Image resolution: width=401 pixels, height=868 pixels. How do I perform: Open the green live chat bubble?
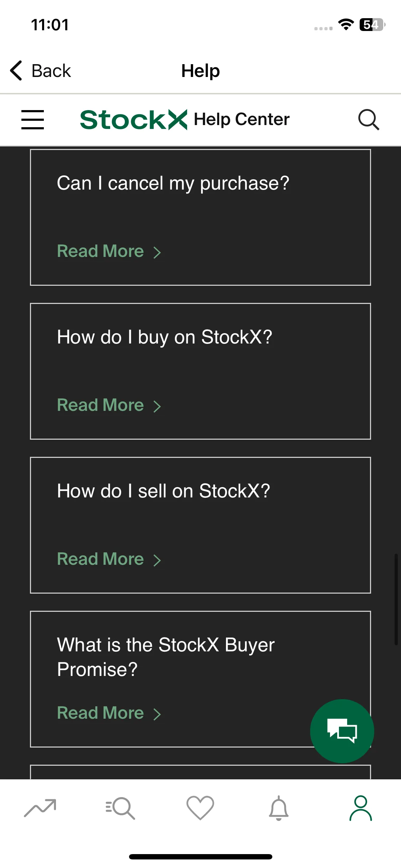point(342,731)
